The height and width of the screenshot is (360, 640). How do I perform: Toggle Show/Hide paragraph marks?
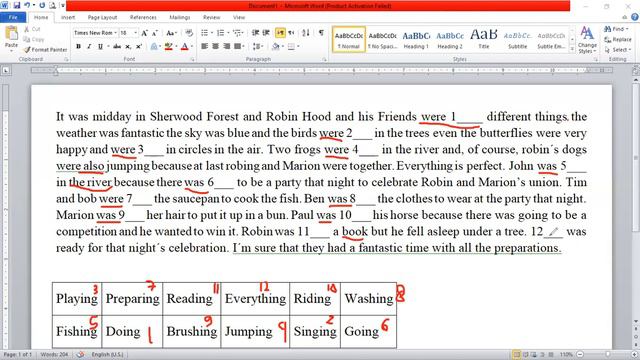pyautogui.click(x=322, y=33)
